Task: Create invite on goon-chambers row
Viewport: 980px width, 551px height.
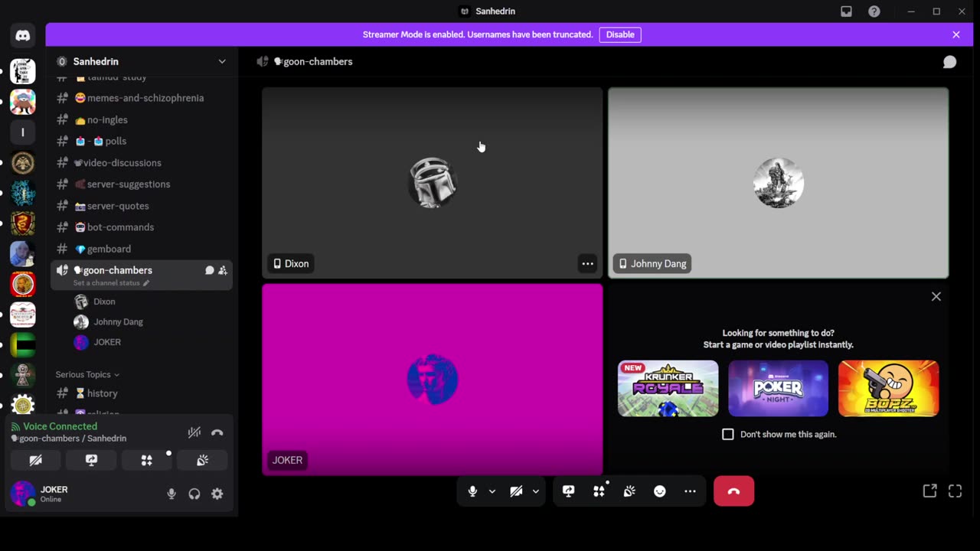Action: (x=223, y=270)
